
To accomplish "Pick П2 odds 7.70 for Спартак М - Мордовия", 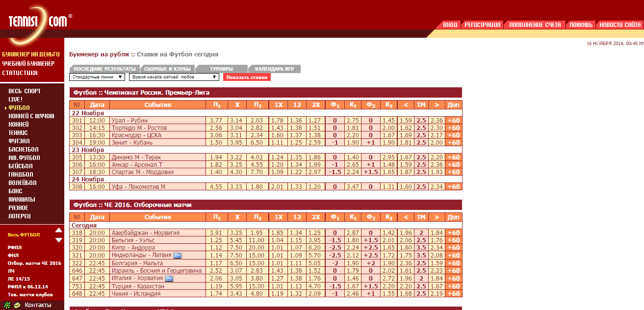I will 256,172.
